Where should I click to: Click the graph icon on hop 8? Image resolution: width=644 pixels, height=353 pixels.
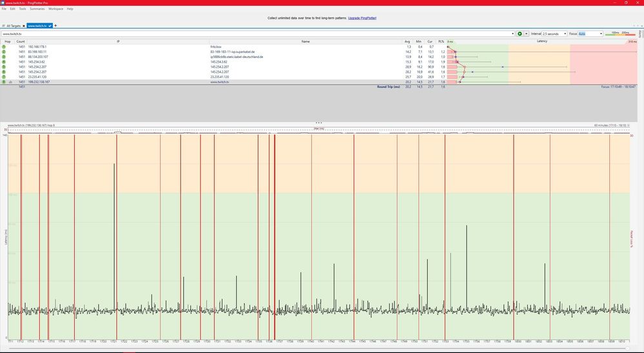click(x=10, y=83)
